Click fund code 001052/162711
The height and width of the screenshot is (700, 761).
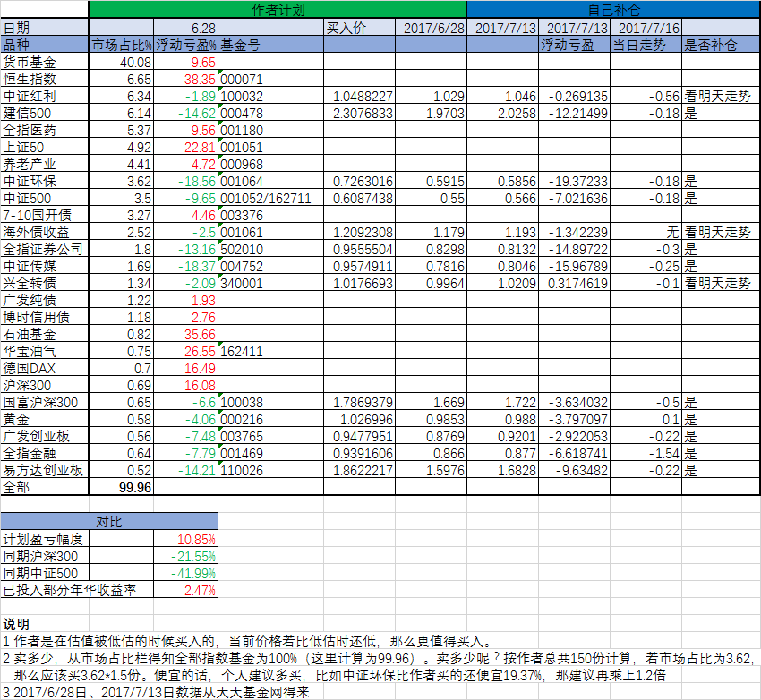coord(270,198)
